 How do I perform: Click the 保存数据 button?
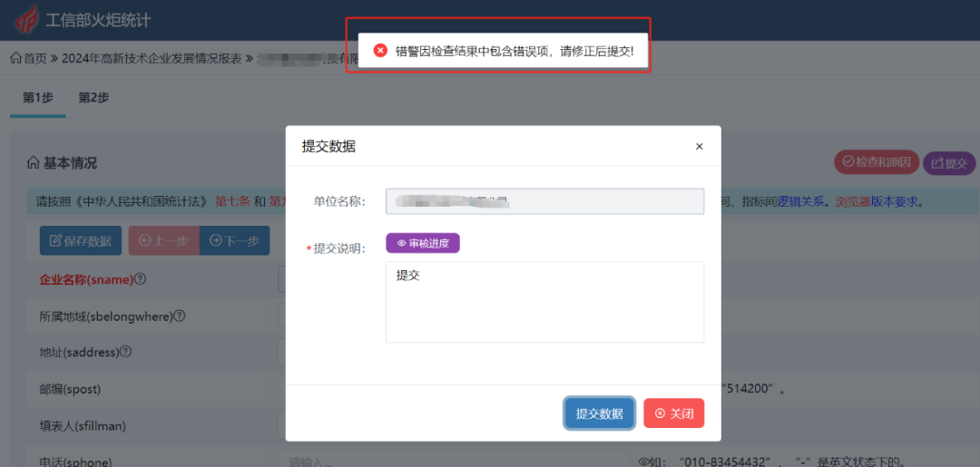pos(81,240)
